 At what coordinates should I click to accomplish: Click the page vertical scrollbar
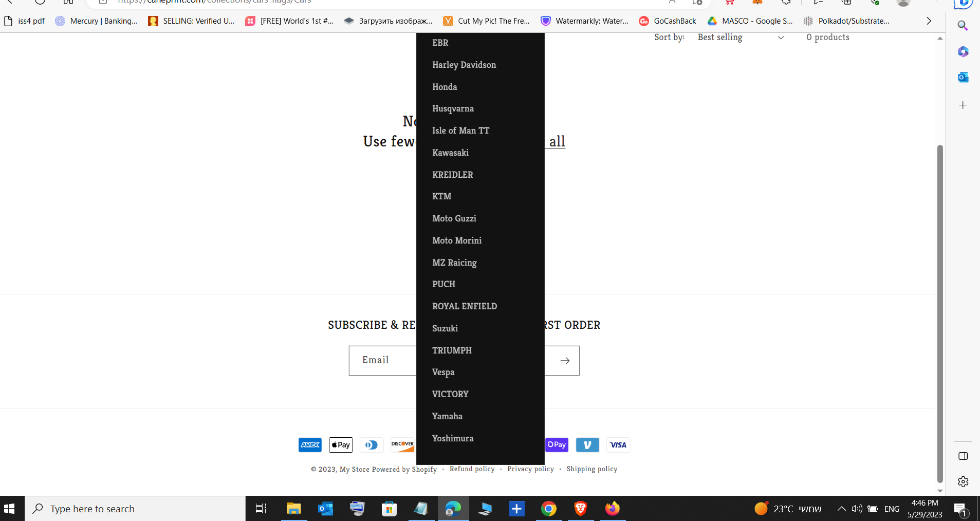(940, 313)
